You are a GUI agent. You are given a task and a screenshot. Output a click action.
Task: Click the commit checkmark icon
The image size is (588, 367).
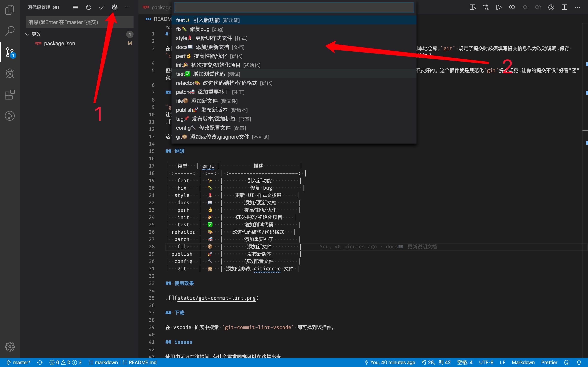pyautogui.click(x=101, y=7)
